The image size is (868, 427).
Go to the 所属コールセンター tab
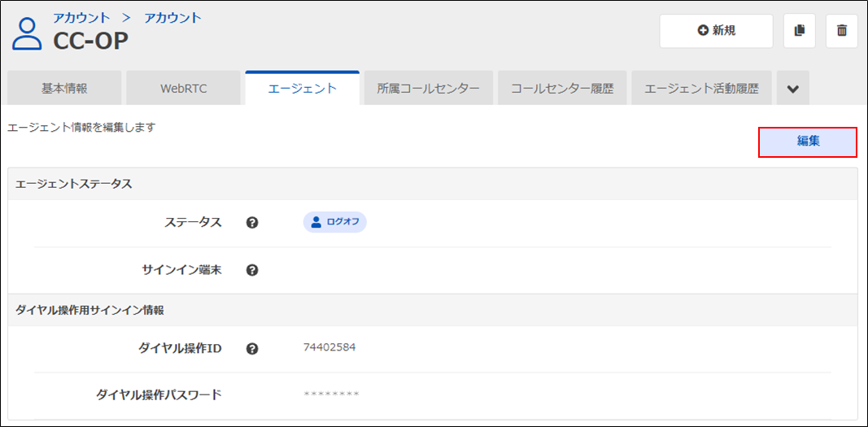[428, 89]
